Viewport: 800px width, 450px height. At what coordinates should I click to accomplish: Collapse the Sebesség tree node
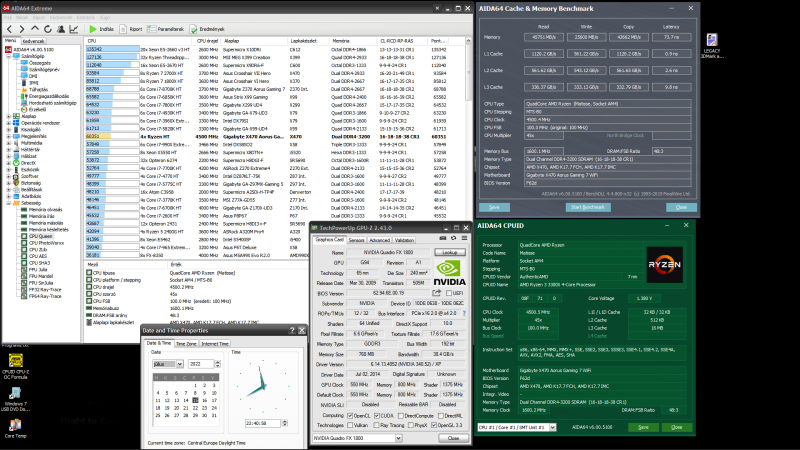tap(9, 203)
